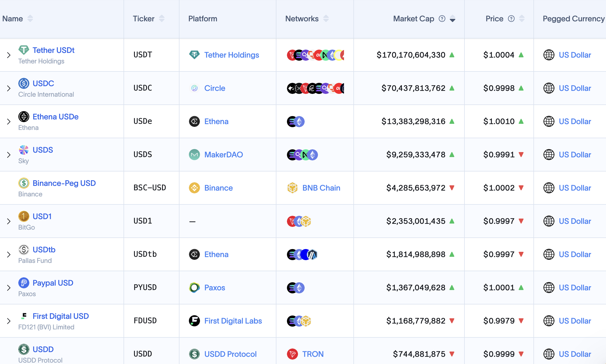Expand the Paypal USD row

coord(9,288)
